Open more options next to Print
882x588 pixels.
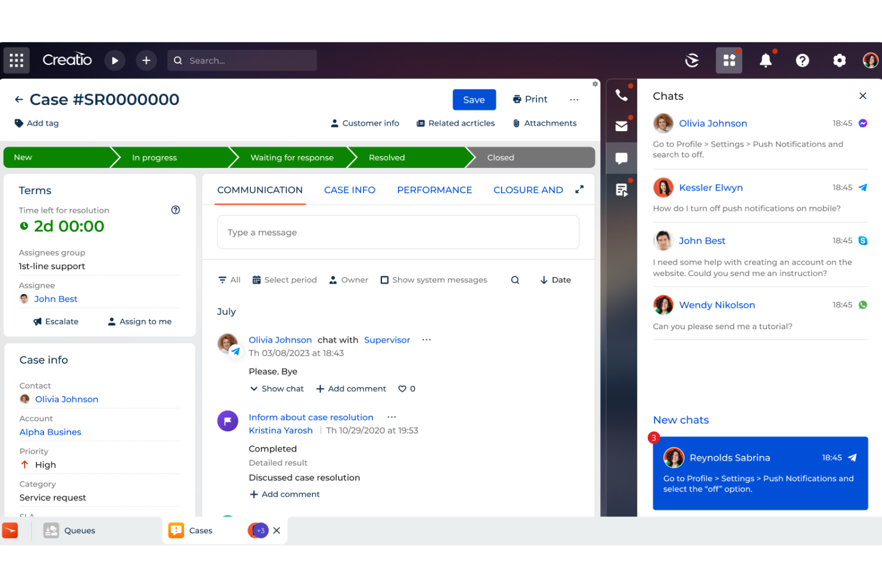tap(573, 99)
